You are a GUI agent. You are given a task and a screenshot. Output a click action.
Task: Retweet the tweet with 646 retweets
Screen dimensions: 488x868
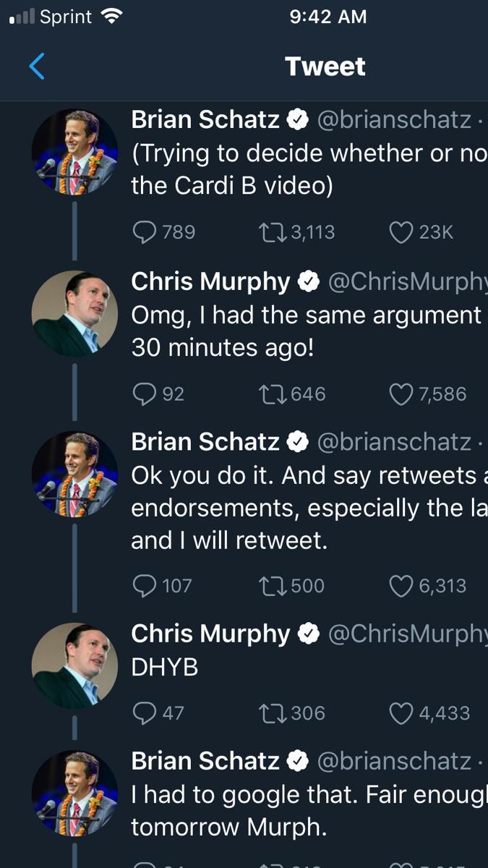click(x=272, y=393)
